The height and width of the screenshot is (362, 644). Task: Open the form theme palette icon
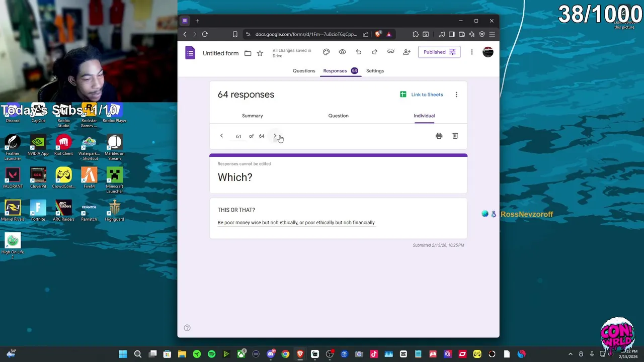pyautogui.click(x=326, y=52)
